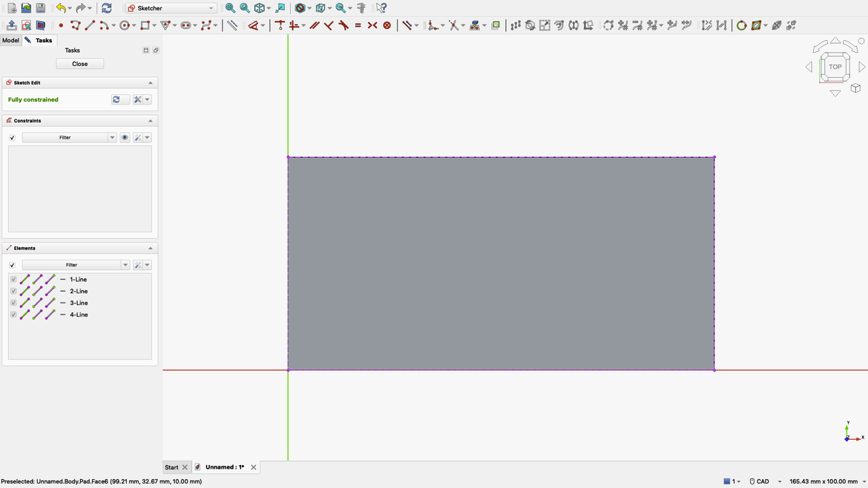The width and height of the screenshot is (868, 488).
Task: Open the Start tab
Action: click(171, 467)
